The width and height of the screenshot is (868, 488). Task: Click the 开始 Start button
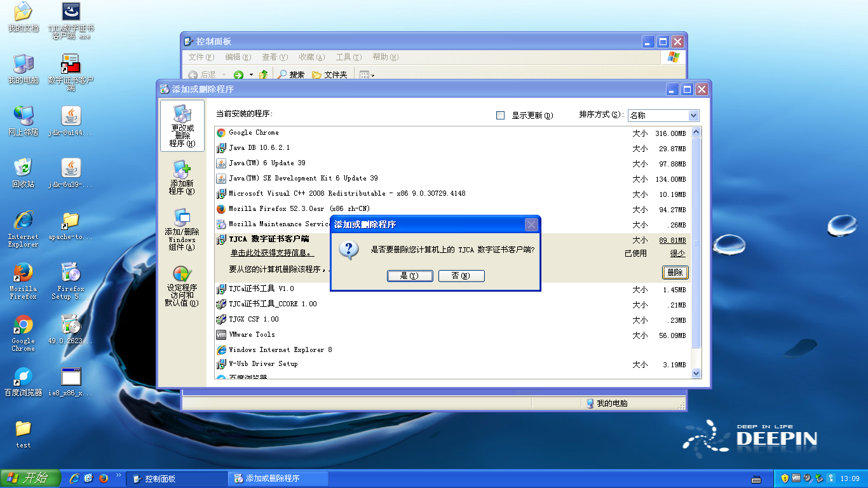pyautogui.click(x=31, y=478)
